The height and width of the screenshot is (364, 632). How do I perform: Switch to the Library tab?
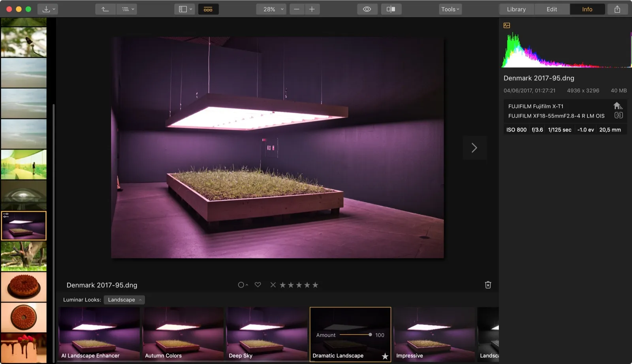coord(516,9)
